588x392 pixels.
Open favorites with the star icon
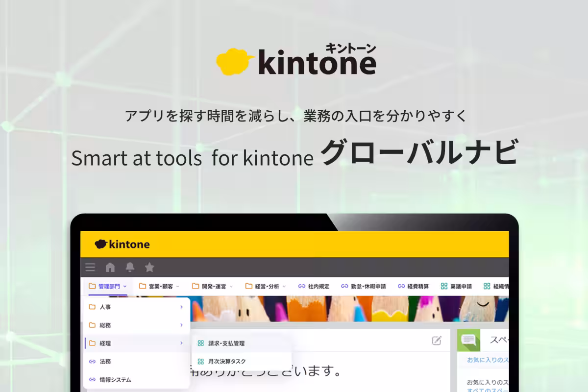click(149, 268)
